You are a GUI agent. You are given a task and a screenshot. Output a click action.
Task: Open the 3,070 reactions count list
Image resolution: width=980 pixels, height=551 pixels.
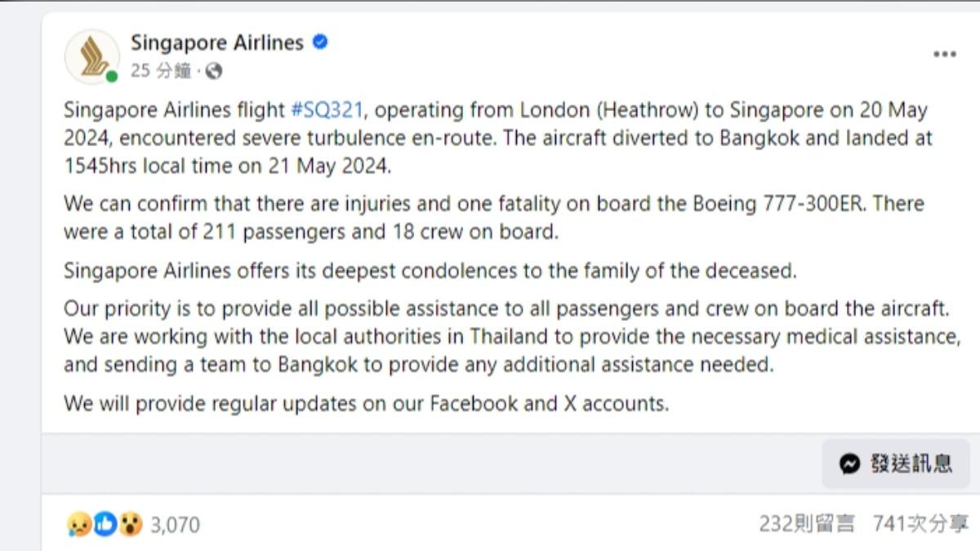pyautogui.click(x=175, y=524)
